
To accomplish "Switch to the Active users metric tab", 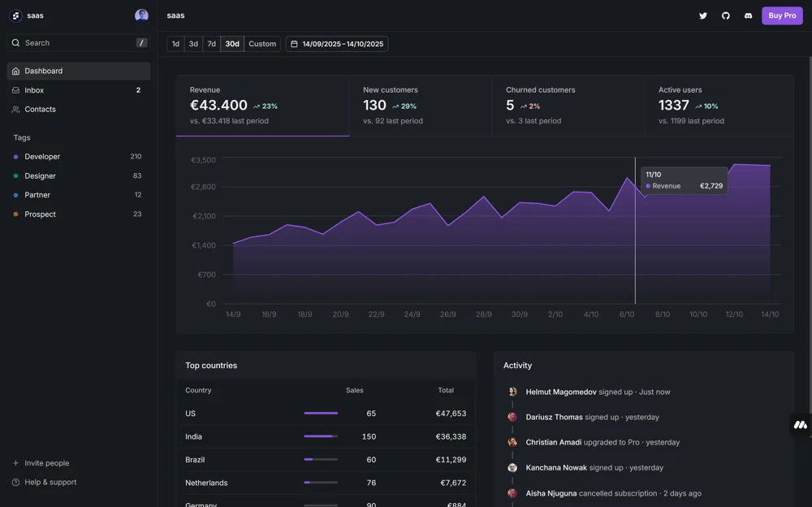I will click(719, 106).
